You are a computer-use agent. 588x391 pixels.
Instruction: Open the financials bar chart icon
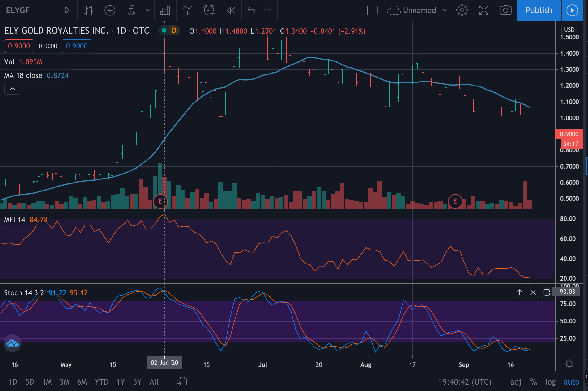(x=165, y=11)
